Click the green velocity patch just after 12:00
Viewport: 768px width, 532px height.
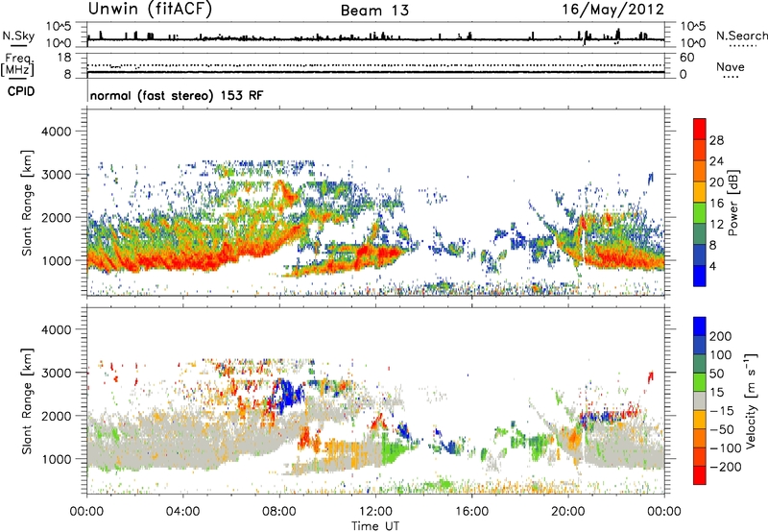click(x=395, y=450)
